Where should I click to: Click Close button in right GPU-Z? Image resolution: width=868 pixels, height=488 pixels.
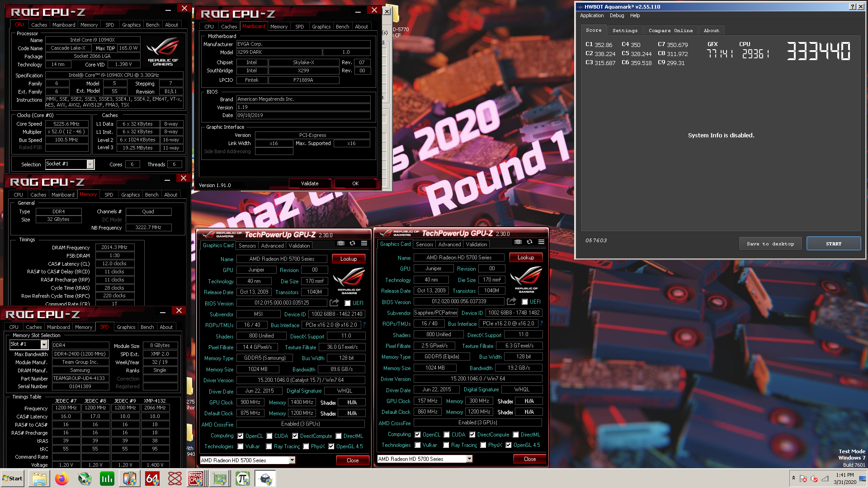[x=530, y=459]
